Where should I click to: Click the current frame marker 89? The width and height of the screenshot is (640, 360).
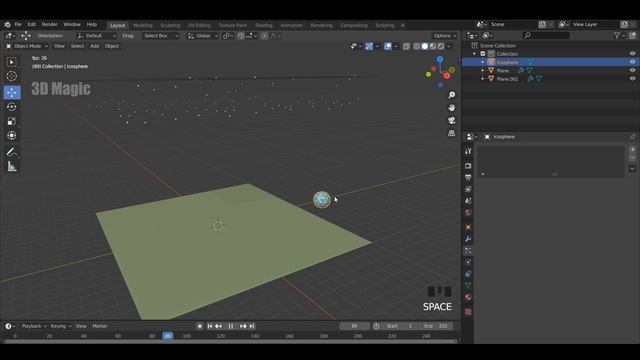point(168,336)
